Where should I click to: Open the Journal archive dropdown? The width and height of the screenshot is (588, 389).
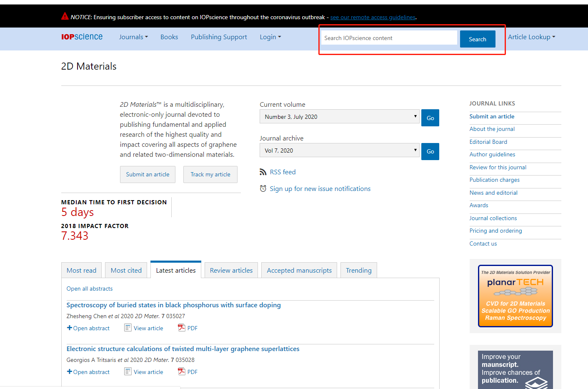point(339,151)
